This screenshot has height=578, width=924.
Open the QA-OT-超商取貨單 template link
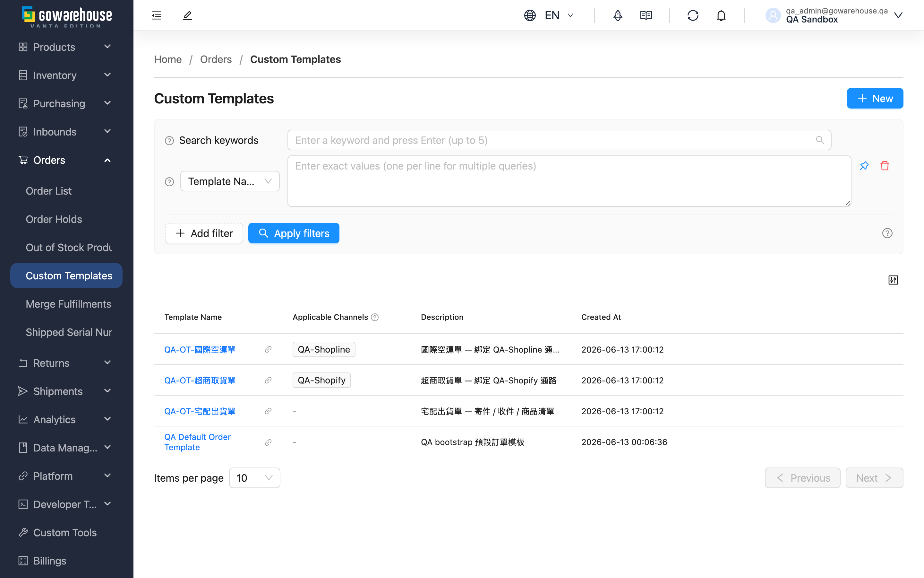[x=200, y=381]
